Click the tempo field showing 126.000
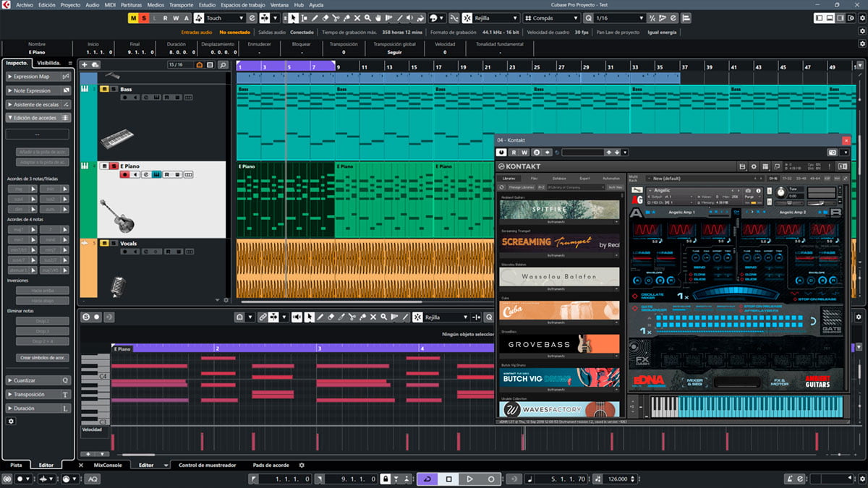The height and width of the screenshot is (488, 868). (x=617, y=479)
